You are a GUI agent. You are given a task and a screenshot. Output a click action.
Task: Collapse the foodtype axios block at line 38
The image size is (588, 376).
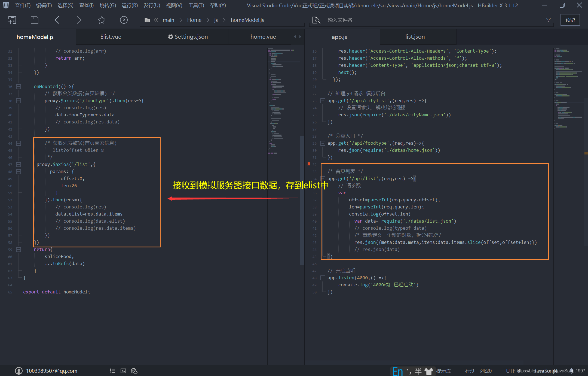[x=19, y=101]
